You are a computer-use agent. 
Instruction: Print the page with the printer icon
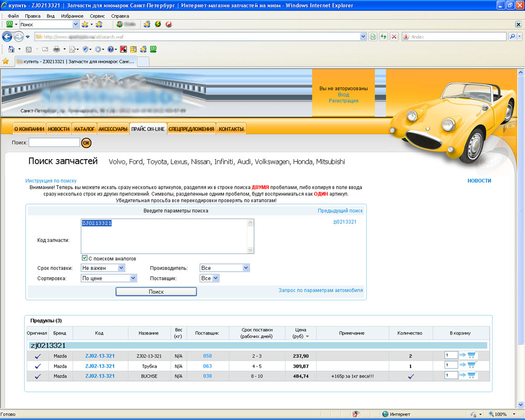(x=57, y=49)
